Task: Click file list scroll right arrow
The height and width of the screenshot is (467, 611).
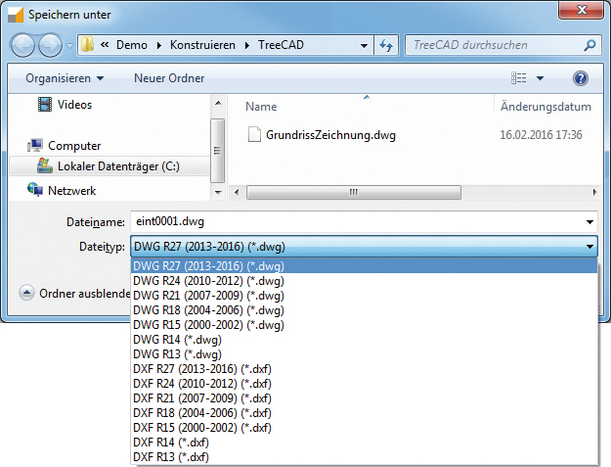Action: pos(595,192)
